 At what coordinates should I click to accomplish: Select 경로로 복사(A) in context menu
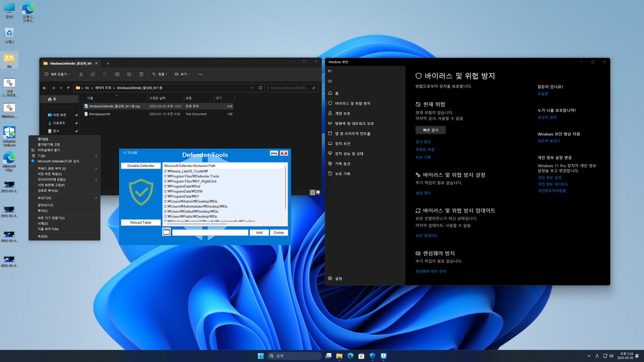tap(64, 191)
